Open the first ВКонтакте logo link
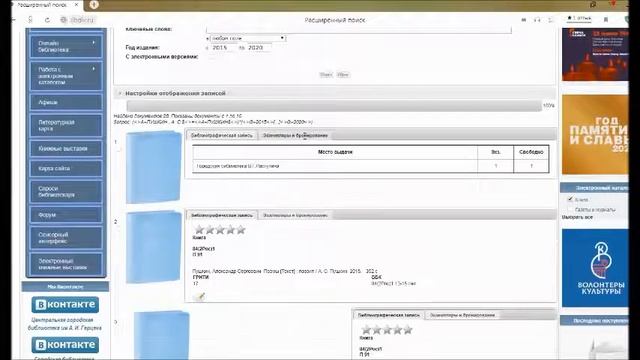 click(65, 304)
